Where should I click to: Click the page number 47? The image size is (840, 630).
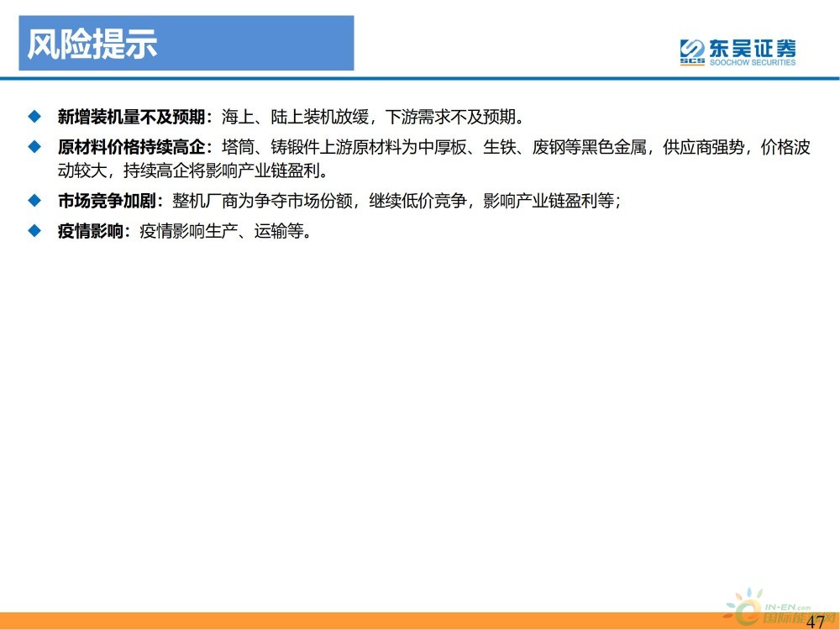pos(815,622)
